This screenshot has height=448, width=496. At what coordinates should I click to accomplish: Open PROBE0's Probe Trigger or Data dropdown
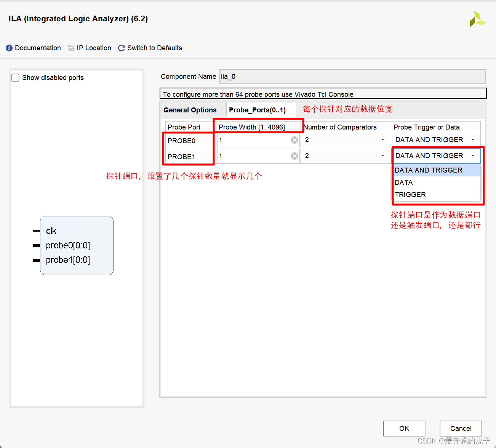click(x=472, y=139)
